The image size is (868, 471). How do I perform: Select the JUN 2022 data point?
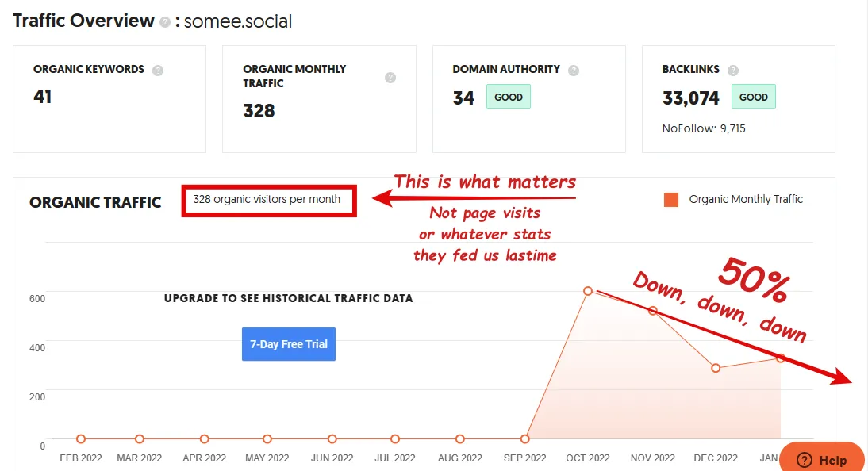[332, 438]
